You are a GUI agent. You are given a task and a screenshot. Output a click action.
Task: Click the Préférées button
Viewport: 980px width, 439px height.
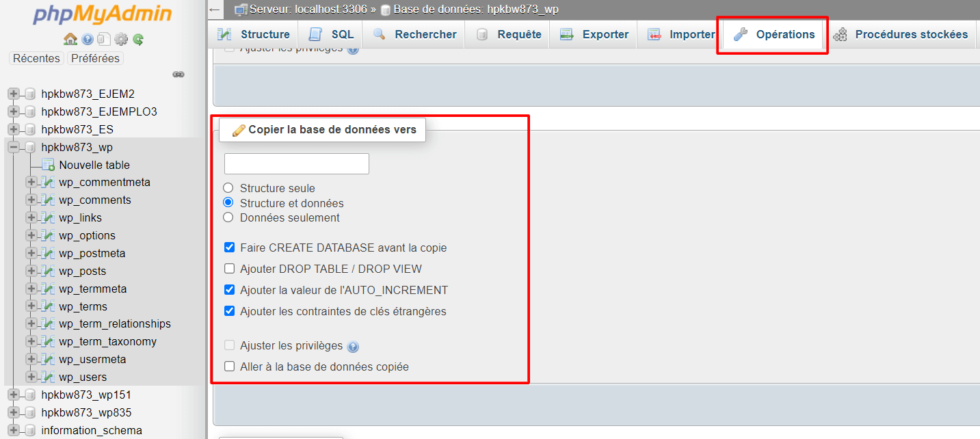(x=95, y=59)
